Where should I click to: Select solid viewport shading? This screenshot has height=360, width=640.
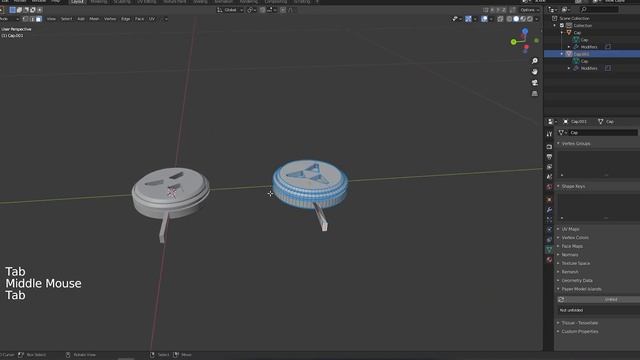tap(516, 19)
